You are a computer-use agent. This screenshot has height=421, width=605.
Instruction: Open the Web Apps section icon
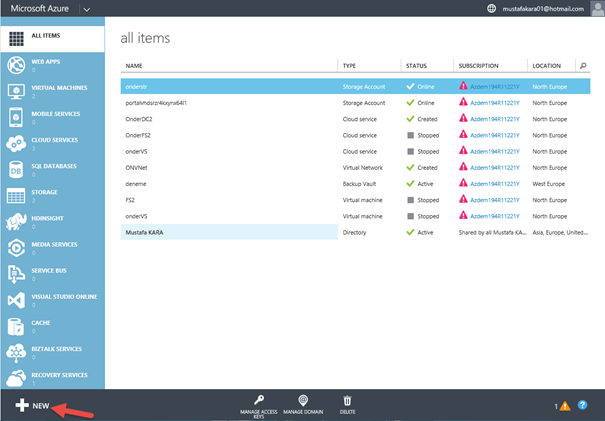pyautogui.click(x=16, y=65)
